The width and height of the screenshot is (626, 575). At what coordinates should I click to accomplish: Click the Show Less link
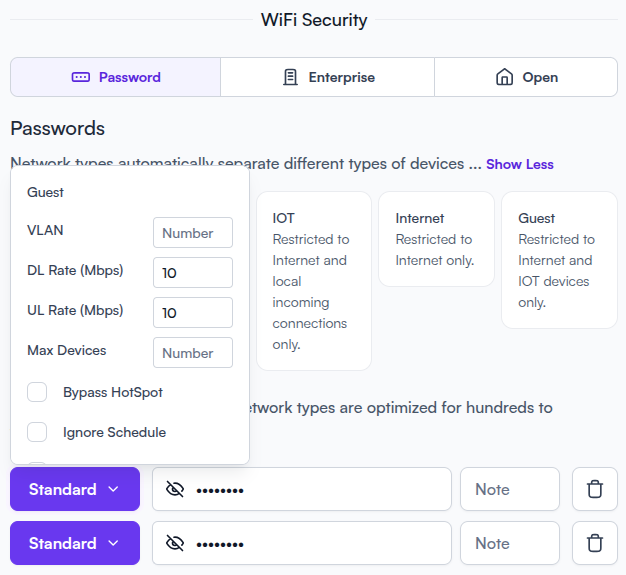tap(519, 164)
